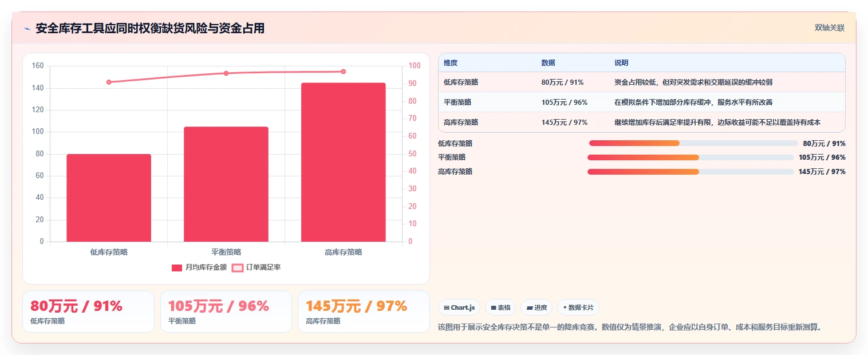Click the line point above 高库存策略 bar

(x=344, y=72)
